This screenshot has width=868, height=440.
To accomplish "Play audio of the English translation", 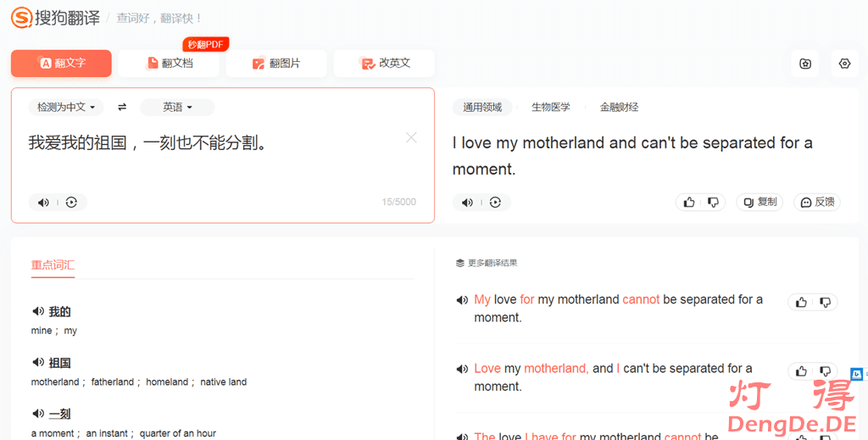I will 467,202.
